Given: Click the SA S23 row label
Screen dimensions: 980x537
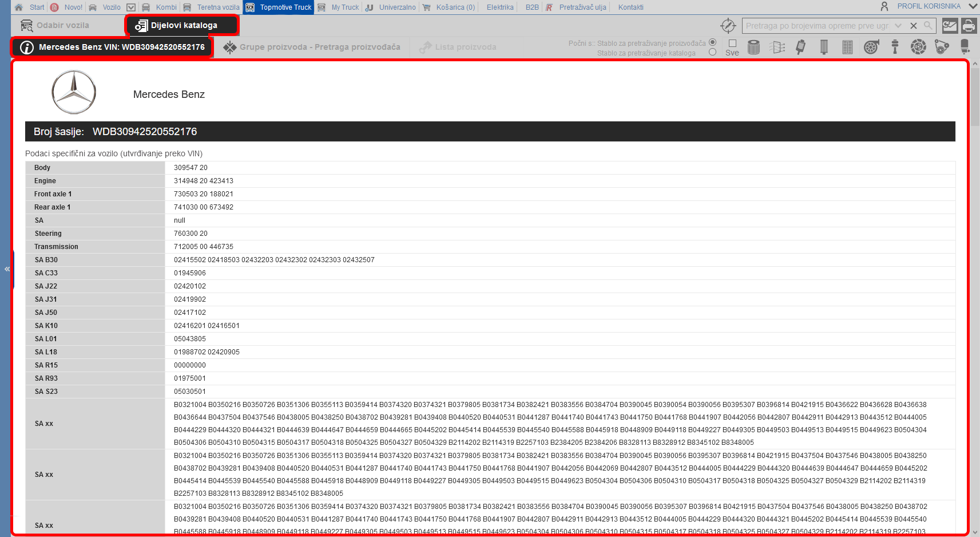Looking at the screenshot, I should click(x=46, y=392).
